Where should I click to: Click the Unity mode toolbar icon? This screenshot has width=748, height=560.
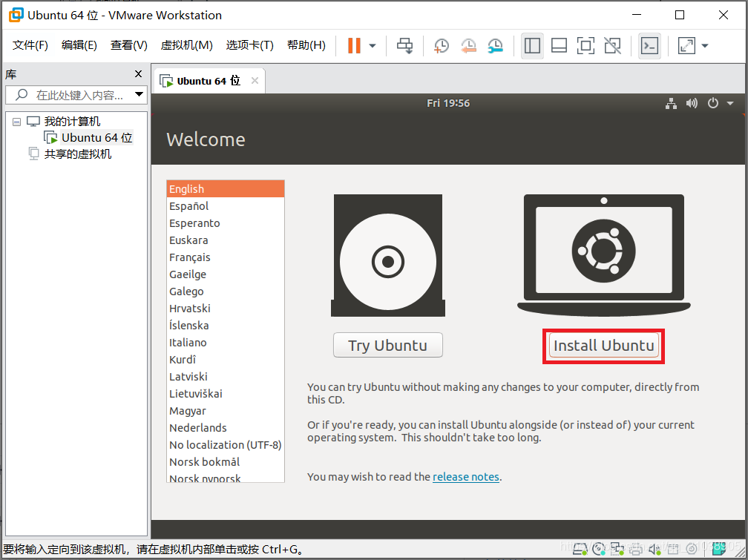tap(612, 46)
